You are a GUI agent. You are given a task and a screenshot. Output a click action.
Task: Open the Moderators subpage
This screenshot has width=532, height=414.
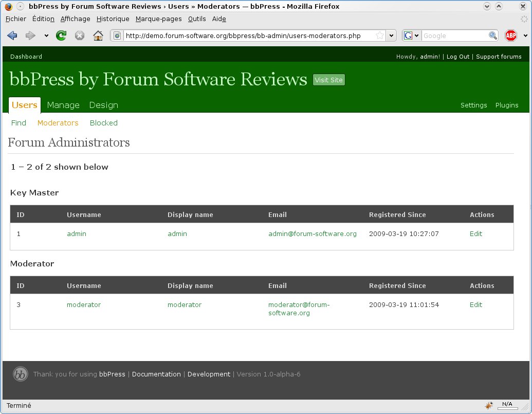[58, 123]
